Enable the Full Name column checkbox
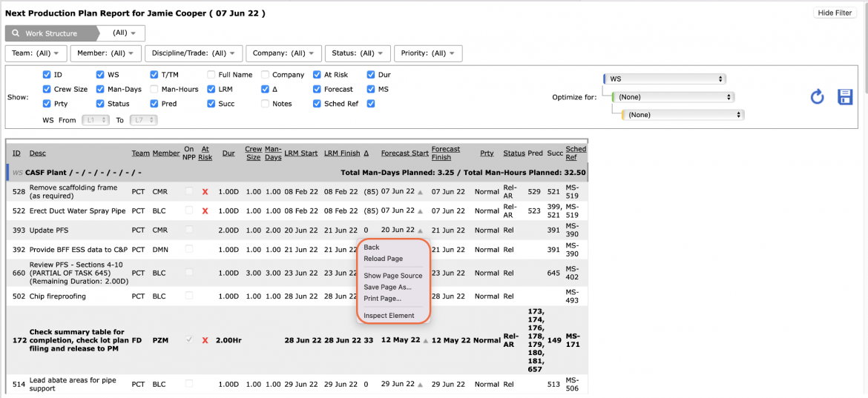 [x=211, y=75]
